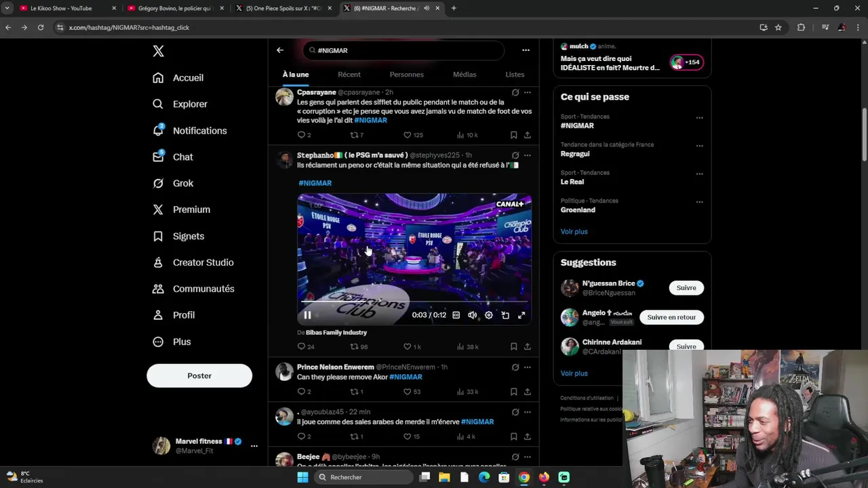Focus the #NIGMAR search field

(x=403, y=50)
